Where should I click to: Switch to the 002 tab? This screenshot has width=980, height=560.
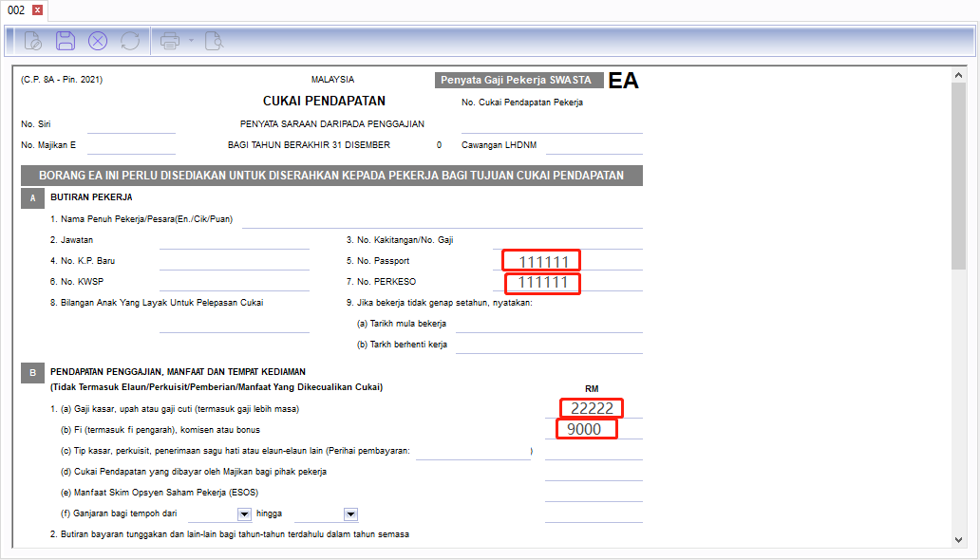click(x=16, y=10)
